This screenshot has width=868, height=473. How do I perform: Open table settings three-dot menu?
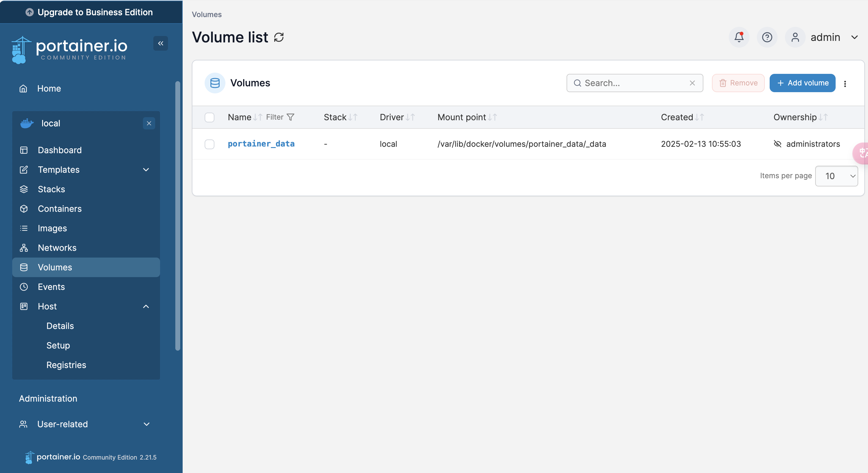pos(845,84)
